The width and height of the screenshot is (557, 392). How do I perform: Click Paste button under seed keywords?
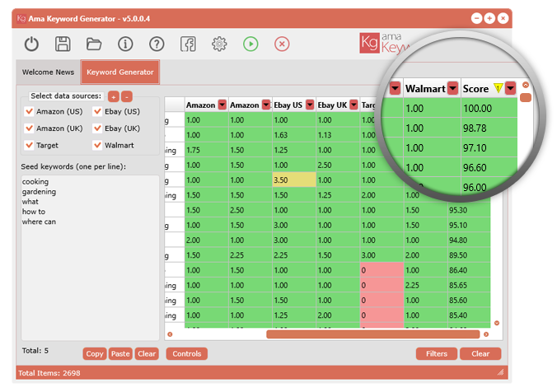[120, 353]
